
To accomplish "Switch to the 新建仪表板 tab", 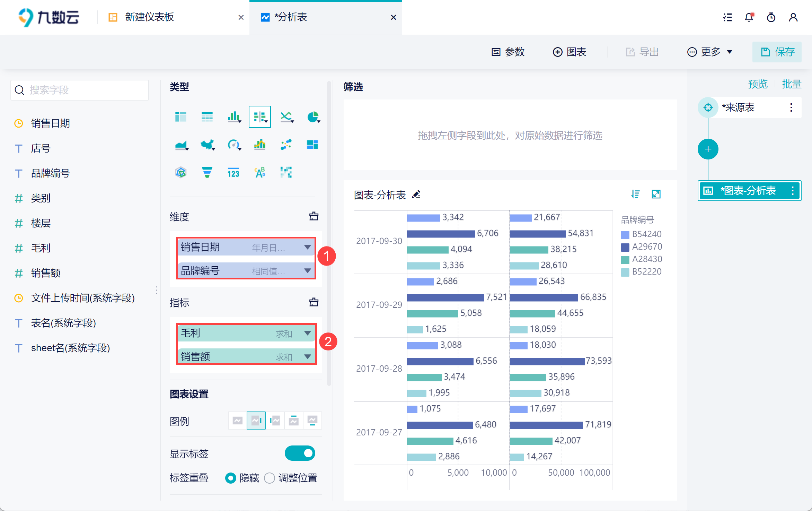I will (150, 17).
